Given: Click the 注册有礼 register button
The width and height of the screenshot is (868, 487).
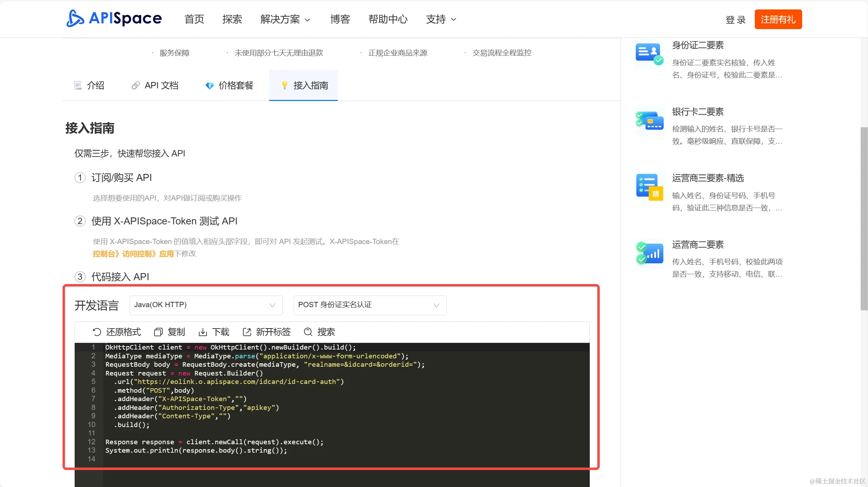Looking at the screenshot, I should click(x=778, y=19).
